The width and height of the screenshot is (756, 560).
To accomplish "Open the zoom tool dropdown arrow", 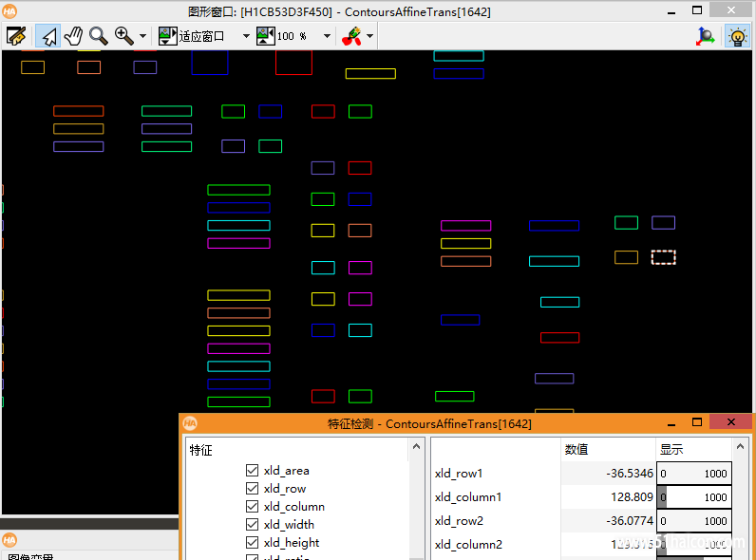I will click(x=142, y=36).
